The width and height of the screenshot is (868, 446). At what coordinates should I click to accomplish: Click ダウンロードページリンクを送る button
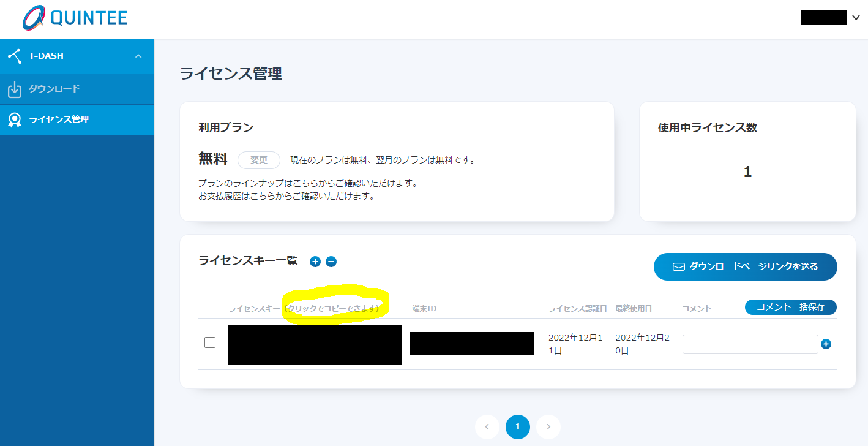(746, 266)
